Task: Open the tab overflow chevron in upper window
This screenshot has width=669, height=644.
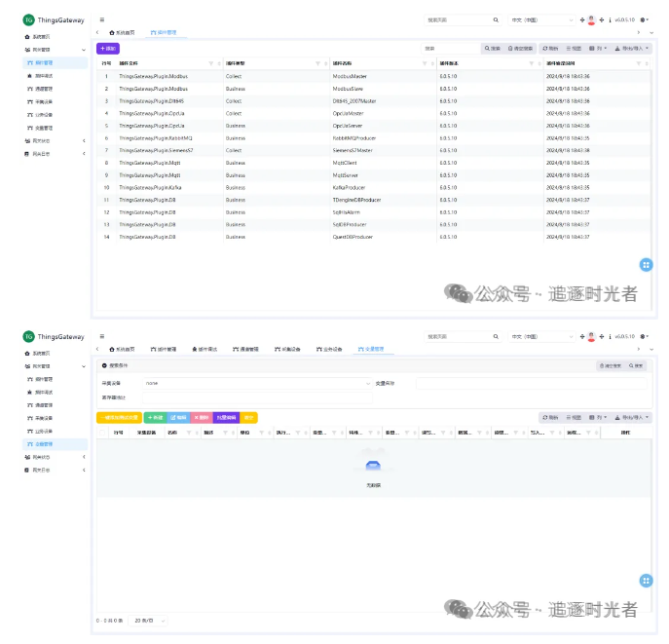Action: pyautogui.click(x=651, y=33)
